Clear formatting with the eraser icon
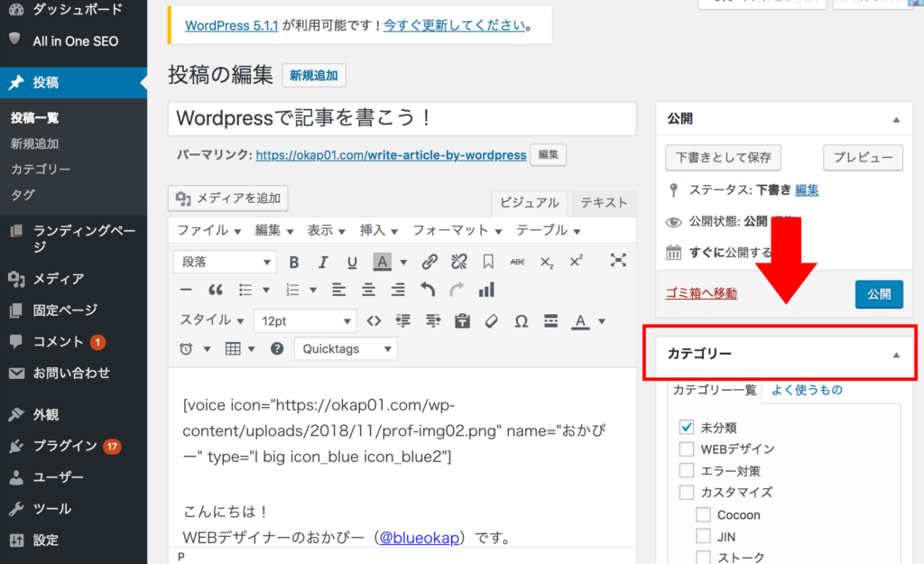Viewport: 924px width, 564px height. pyautogui.click(x=492, y=320)
